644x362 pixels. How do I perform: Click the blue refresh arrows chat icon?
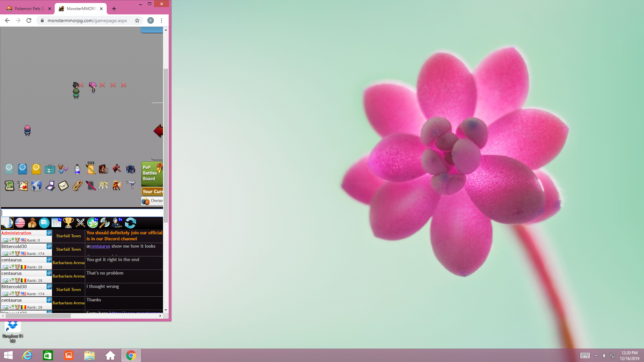(x=130, y=223)
